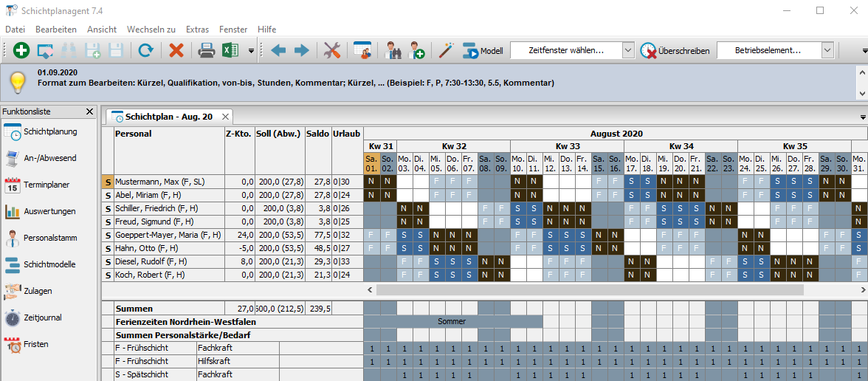Screen dimensions: 868x381
Task: Open Terminplaner in the function list
Action: pyautogui.click(x=37, y=185)
